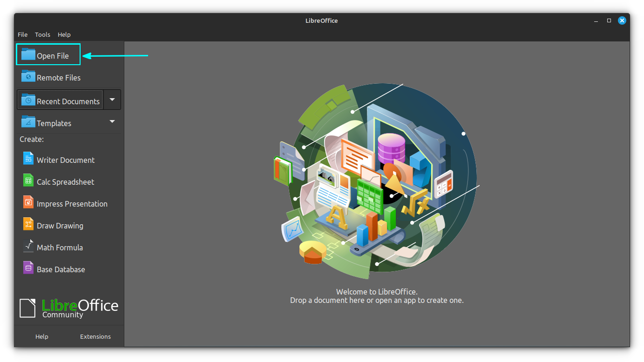Open the Help menu in menu bar

64,34
